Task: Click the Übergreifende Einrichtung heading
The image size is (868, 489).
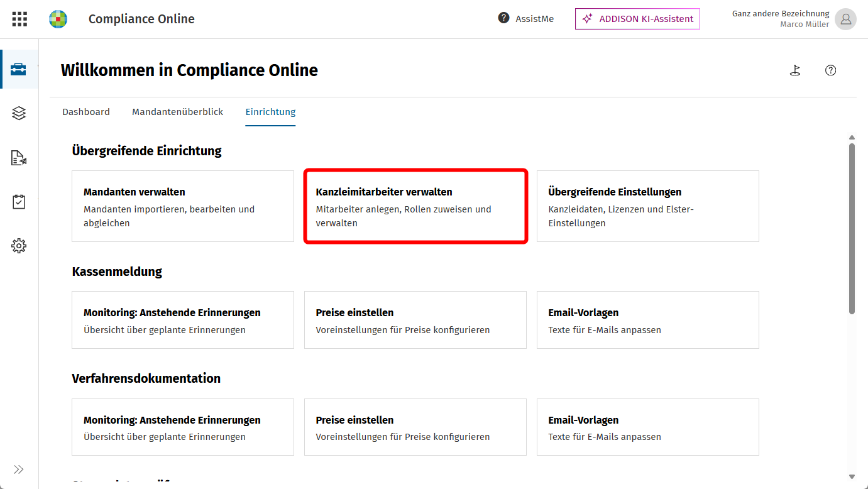Action: [x=146, y=151]
